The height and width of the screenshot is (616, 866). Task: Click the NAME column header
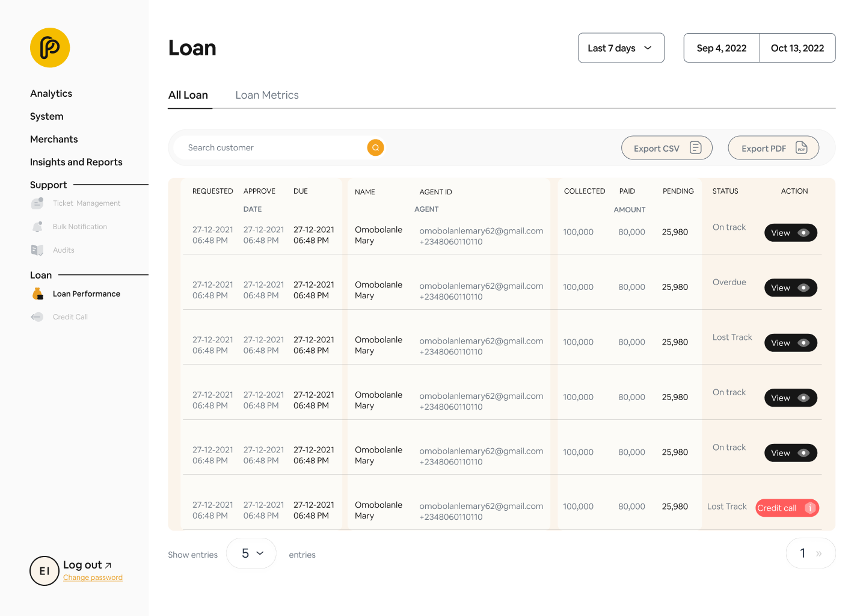coord(365,192)
